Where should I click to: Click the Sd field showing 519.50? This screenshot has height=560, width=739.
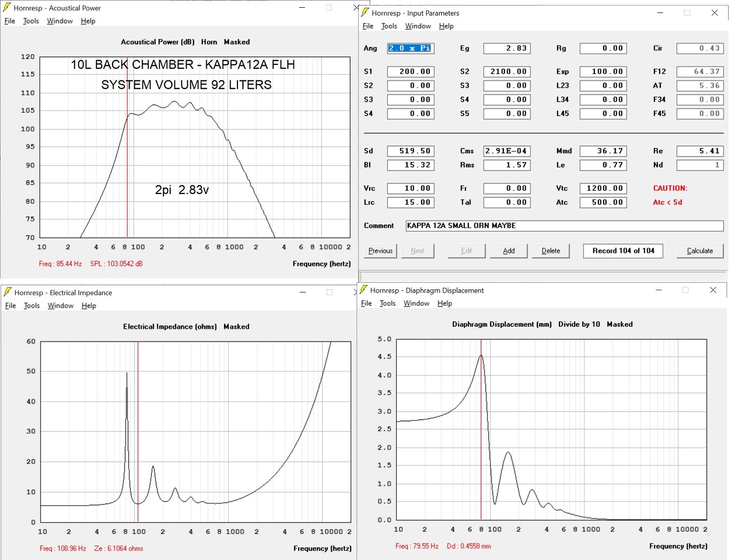click(x=411, y=151)
